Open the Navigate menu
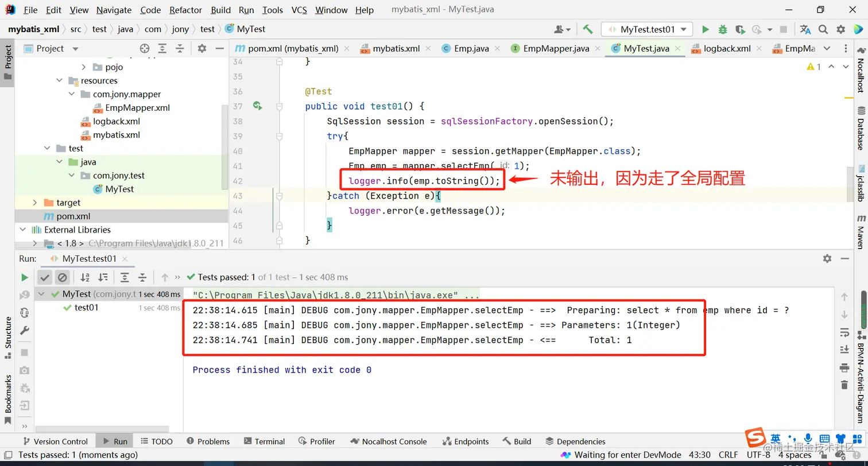This screenshot has width=868, height=466. coord(114,10)
